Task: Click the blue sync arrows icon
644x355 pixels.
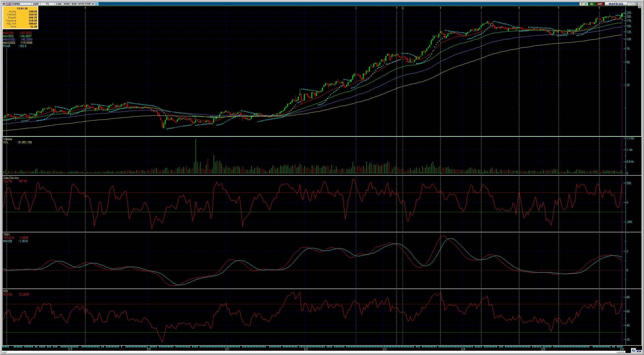Action: (633, 350)
